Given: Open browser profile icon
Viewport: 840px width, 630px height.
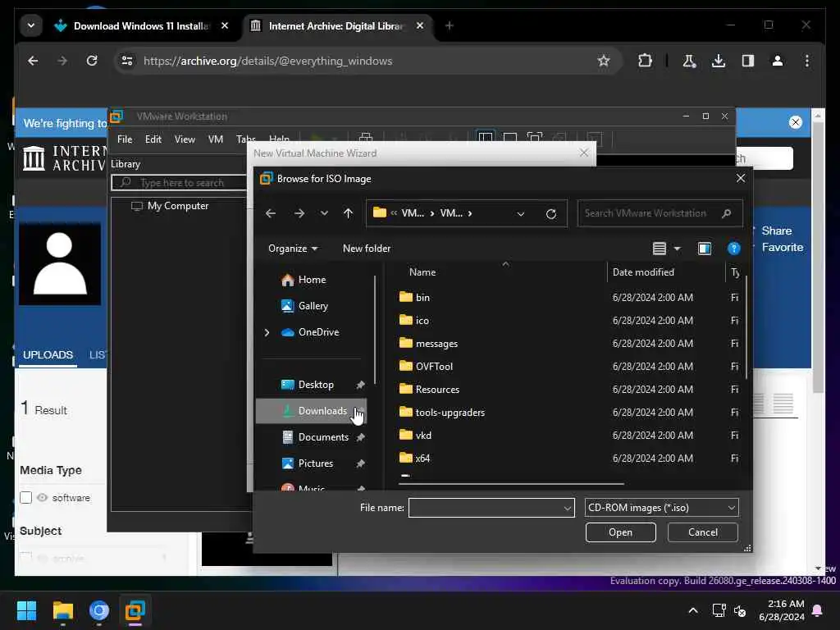Looking at the screenshot, I should (x=778, y=61).
